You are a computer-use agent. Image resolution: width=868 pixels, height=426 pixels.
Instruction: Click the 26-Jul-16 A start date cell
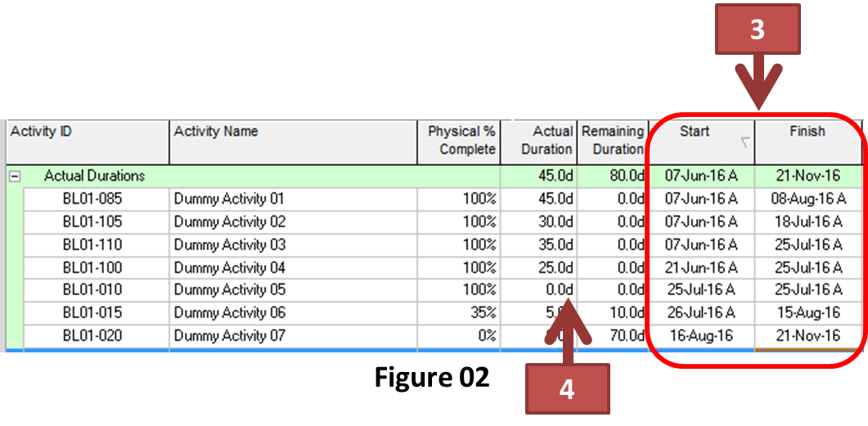tap(701, 312)
